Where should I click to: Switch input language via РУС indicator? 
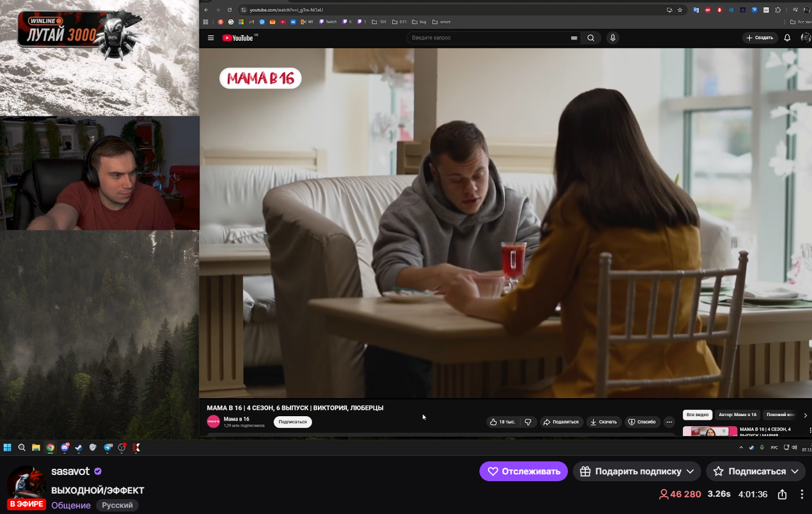(774, 447)
